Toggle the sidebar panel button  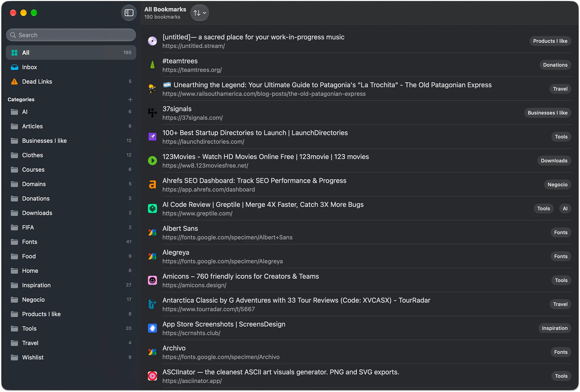click(x=129, y=13)
